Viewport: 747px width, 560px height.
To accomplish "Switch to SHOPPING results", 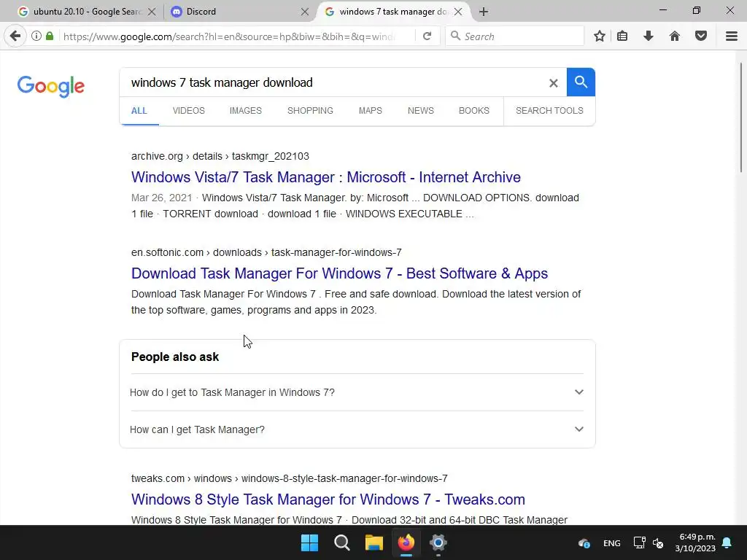I will pos(310,111).
